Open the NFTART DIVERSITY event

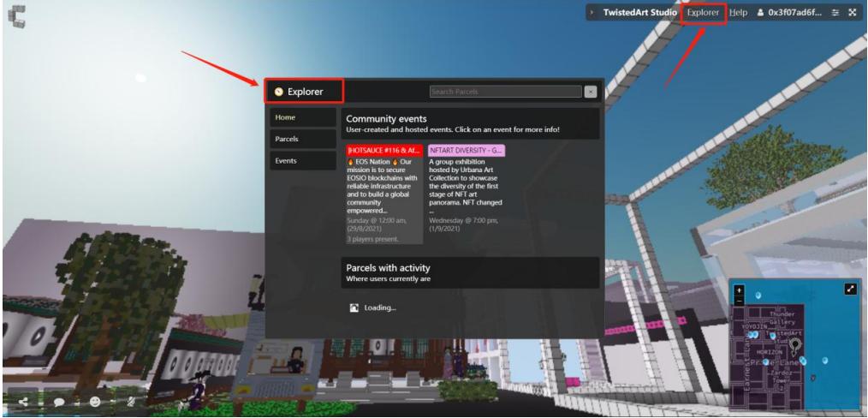click(x=466, y=150)
